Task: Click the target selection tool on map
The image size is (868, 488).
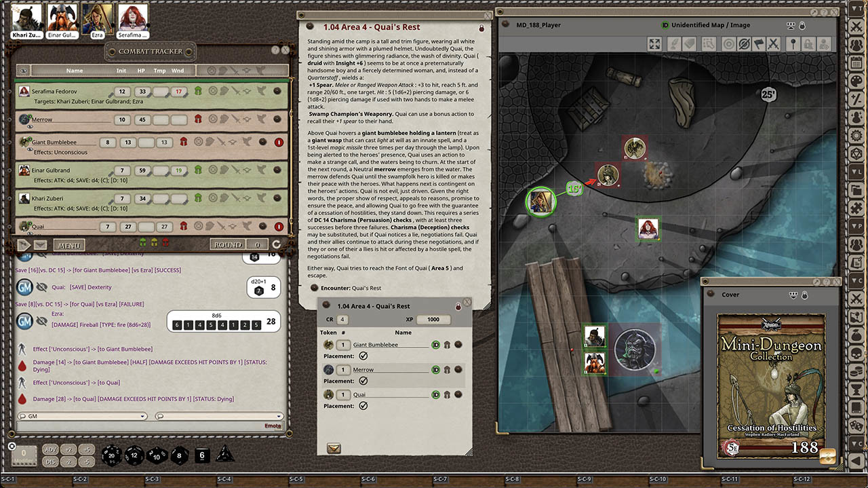Action: pos(728,44)
